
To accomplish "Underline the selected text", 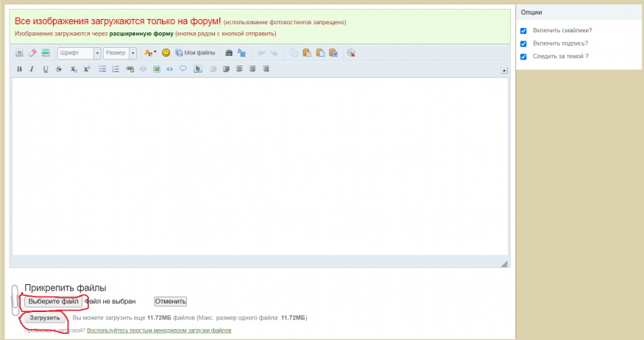I will pyautogui.click(x=45, y=69).
